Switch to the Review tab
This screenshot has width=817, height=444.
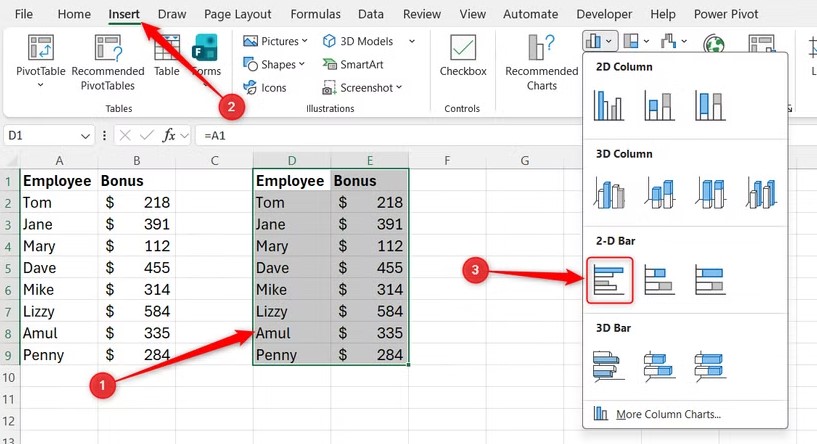[422, 14]
